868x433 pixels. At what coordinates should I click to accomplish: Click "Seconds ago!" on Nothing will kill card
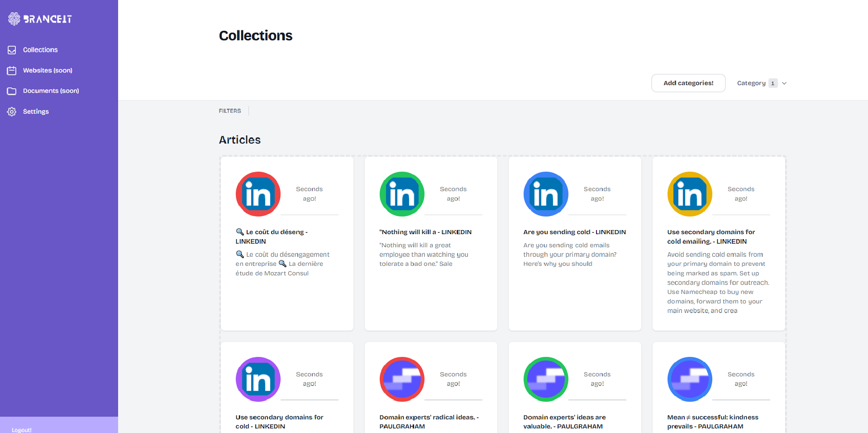pos(453,194)
